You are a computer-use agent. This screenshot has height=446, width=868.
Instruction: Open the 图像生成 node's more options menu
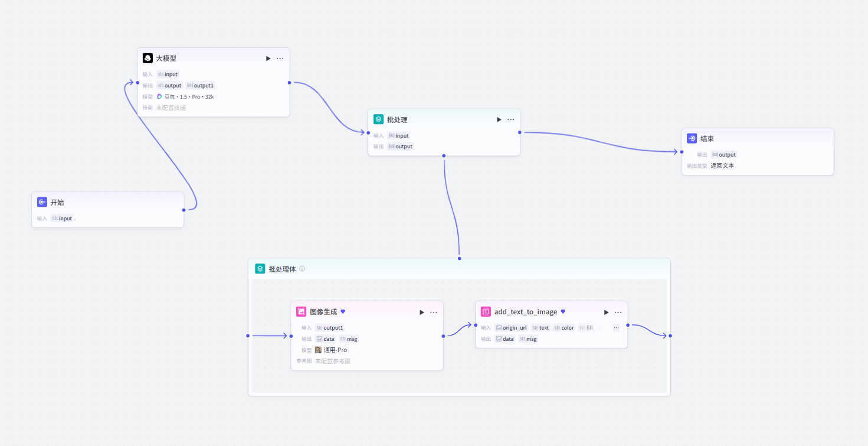coord(434,312)
